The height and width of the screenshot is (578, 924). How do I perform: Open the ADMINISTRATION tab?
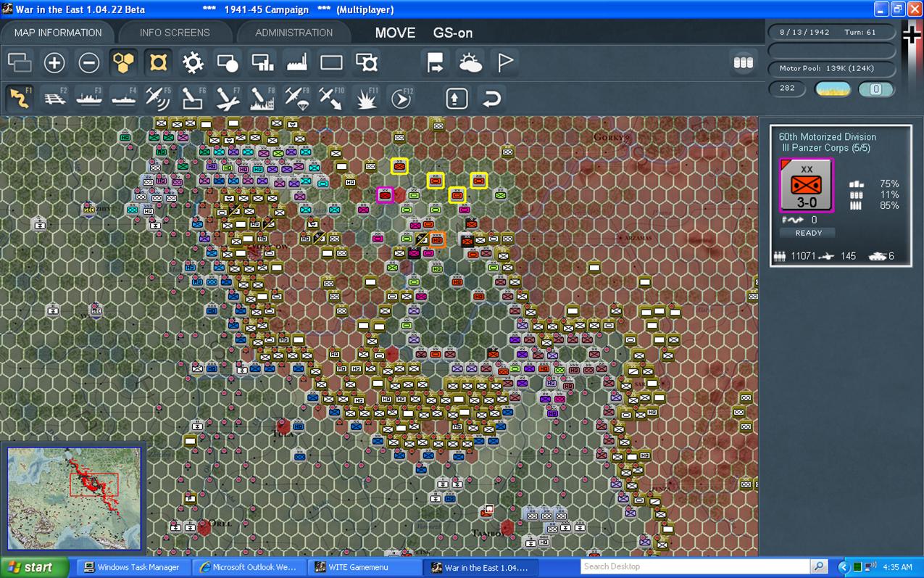(294, 33)
